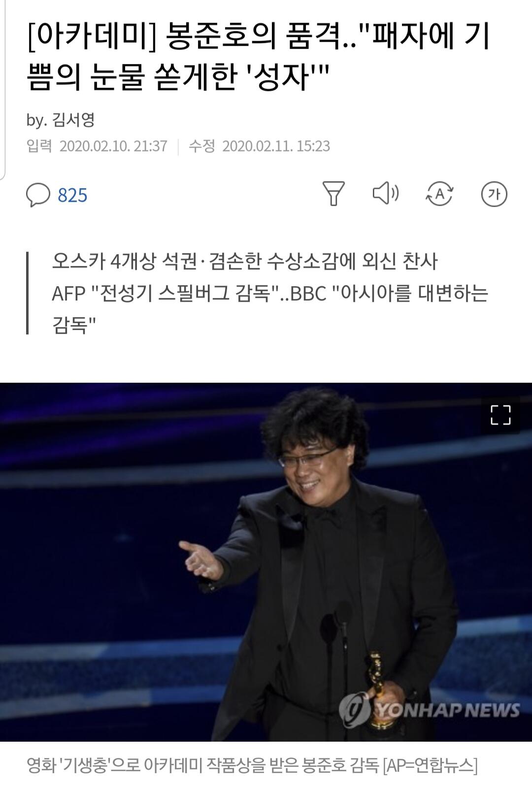Open comments via speech bubble icon

coord(38,195)
